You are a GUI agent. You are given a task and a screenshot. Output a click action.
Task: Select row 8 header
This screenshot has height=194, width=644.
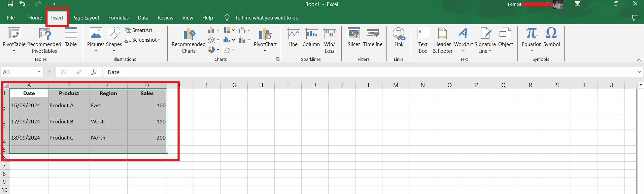5,174
